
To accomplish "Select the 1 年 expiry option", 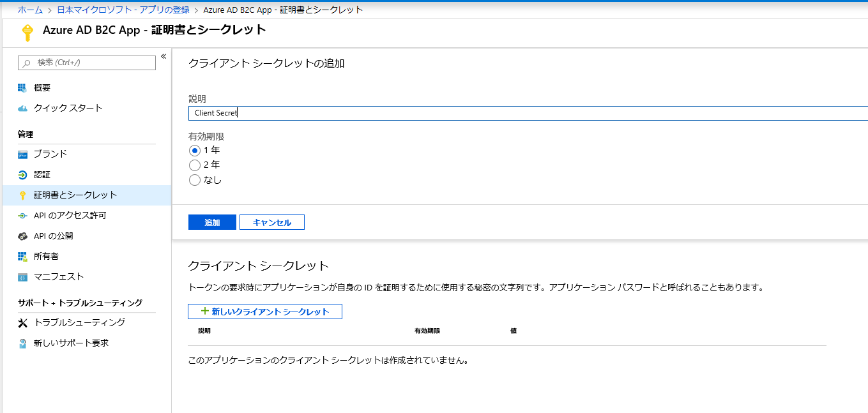I will tap(195, 151).
